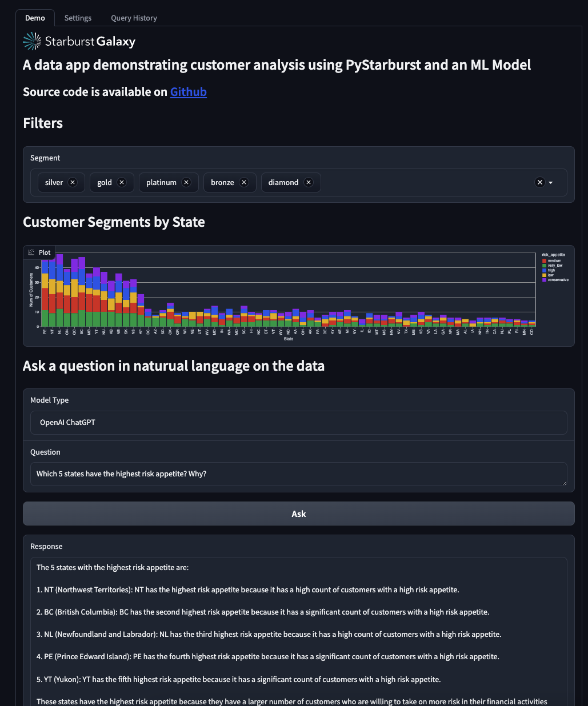Remove the gold segment filter

pos(122,182)
